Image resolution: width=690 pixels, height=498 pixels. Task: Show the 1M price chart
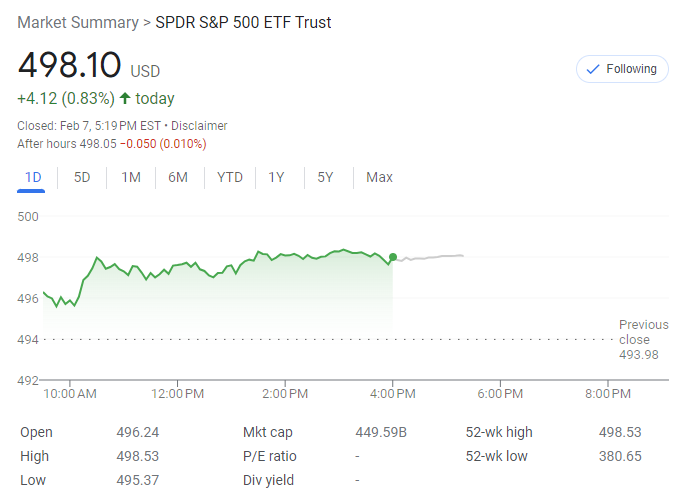coord(131,178)
